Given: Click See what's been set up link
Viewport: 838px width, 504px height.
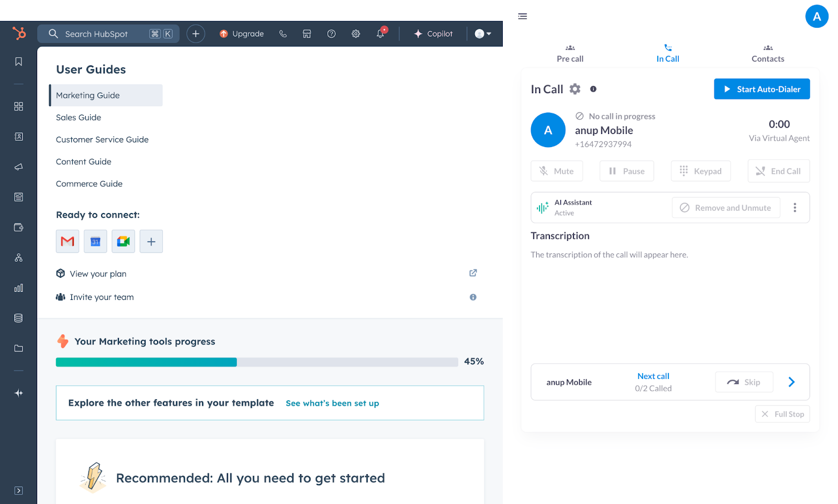Looking at the screenshot, I should (x=332, y=403).
